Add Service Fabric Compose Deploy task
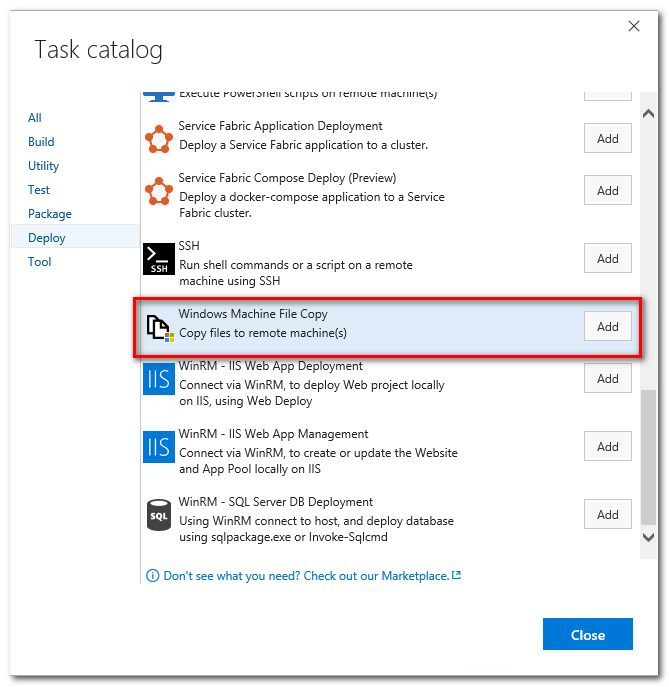This screenshot has height=687, width=669. [x=608, y=191]
